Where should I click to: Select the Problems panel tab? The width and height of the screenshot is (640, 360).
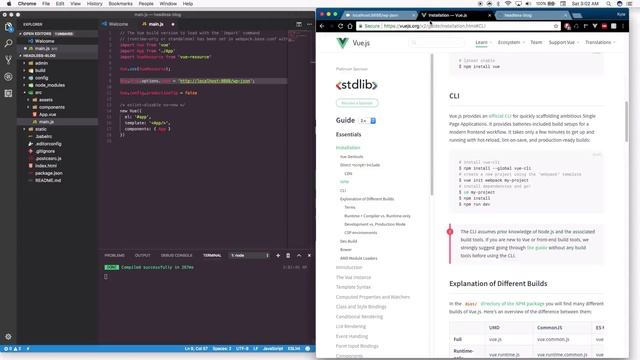(114, 256)
